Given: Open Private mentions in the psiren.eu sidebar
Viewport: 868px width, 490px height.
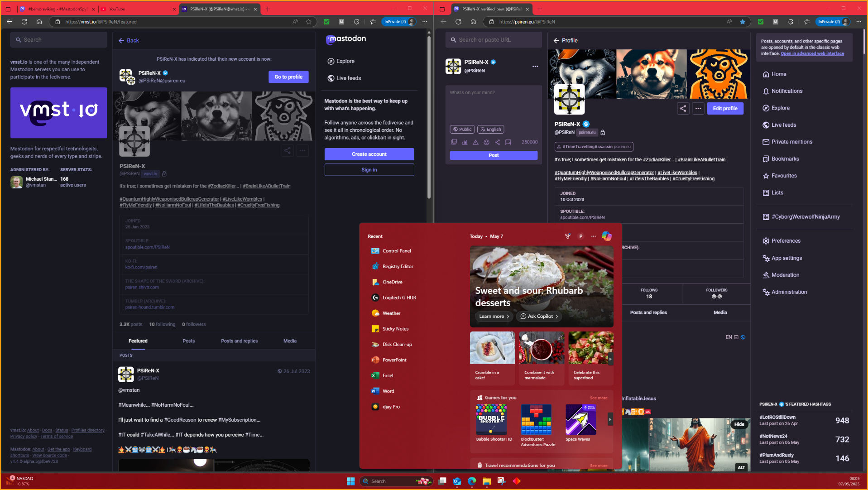Looking at the screenshot, I should click(x=787, y=142).
